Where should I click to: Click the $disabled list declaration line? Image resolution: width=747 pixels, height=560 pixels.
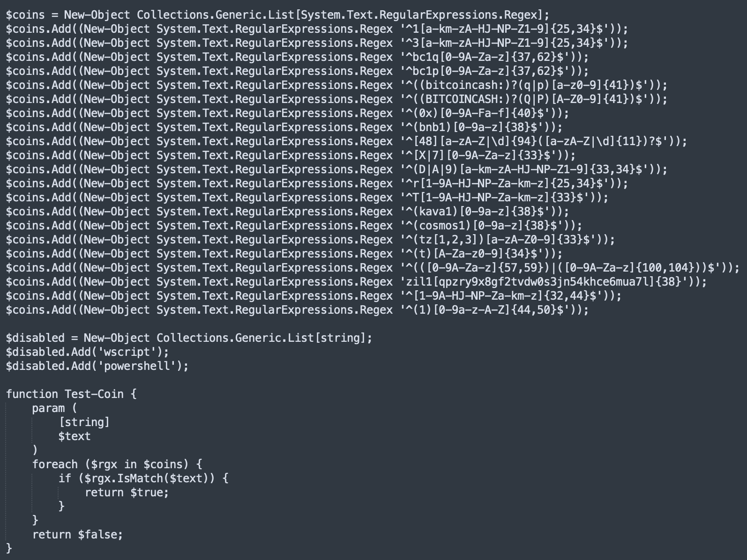(x=189, y=338)
